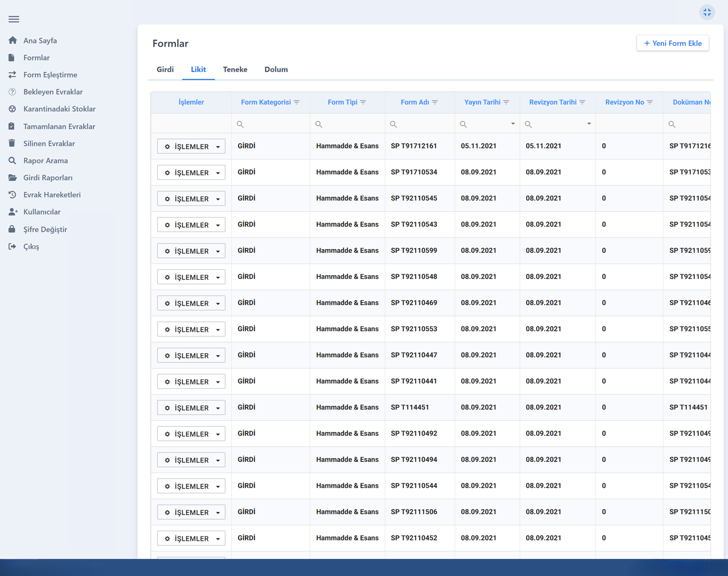This screenshot has height=576, width=728.
Task: Click the Ana Sayfa home icon
Action: pos(13,41)
